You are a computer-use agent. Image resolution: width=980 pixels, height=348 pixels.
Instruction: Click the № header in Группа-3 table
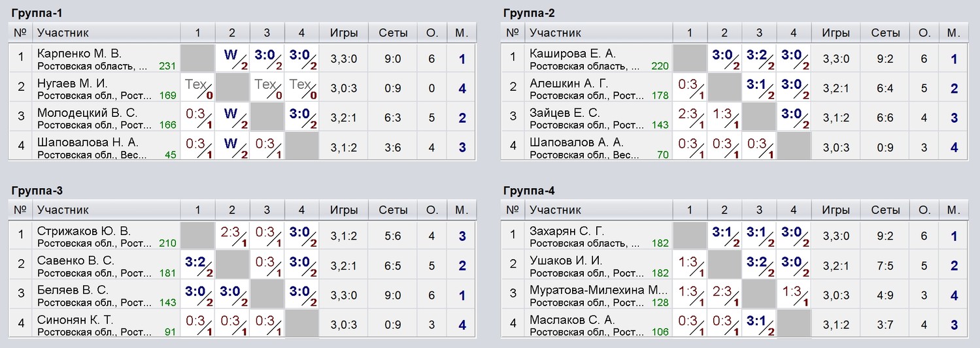(x=20, y=210)
